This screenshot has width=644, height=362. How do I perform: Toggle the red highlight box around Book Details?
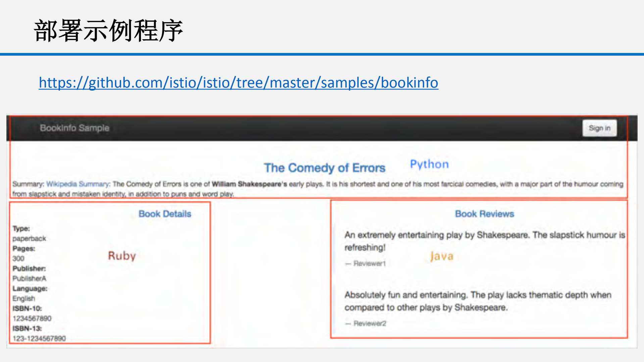[110, 202]
